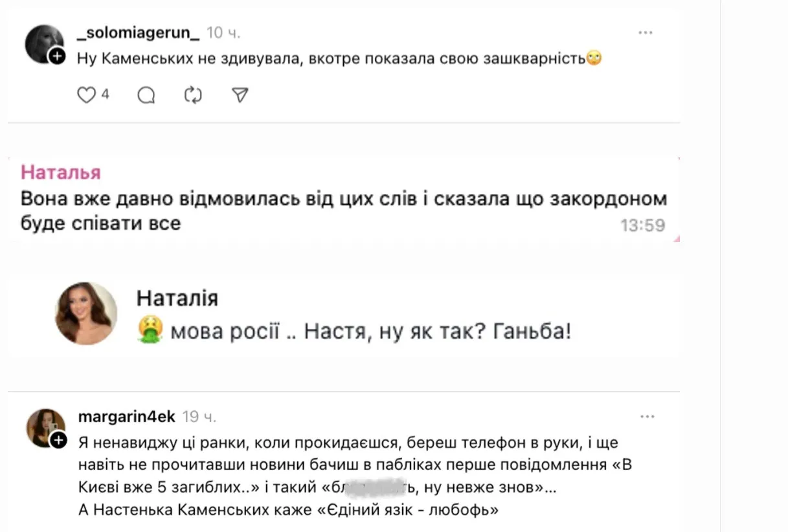The width and height of the screenshot is (788, 532).
Task: Open the reply bubble under _solomiagerun_'s post
Action: 146,94
